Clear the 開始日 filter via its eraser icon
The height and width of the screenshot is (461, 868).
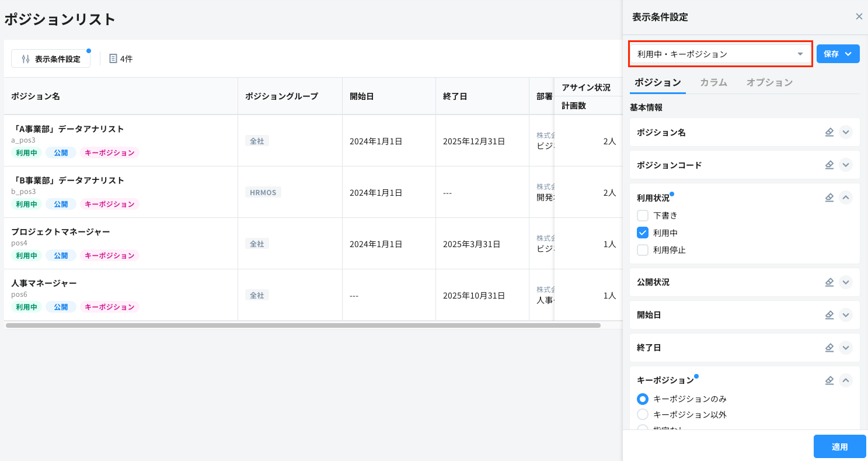(x=829, y=314)
